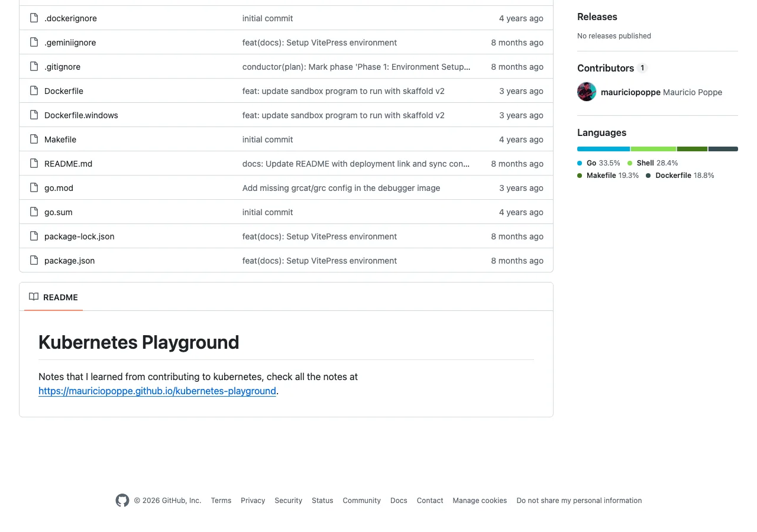757x532 pixels.
Task: Open the Privacy footer link
Action: tap(253, 501)
